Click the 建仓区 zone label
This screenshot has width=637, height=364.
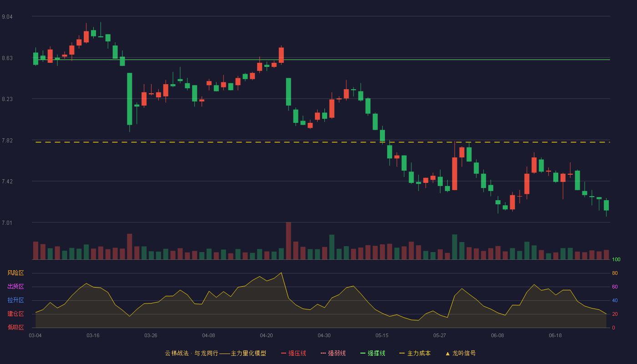[15, 314]
